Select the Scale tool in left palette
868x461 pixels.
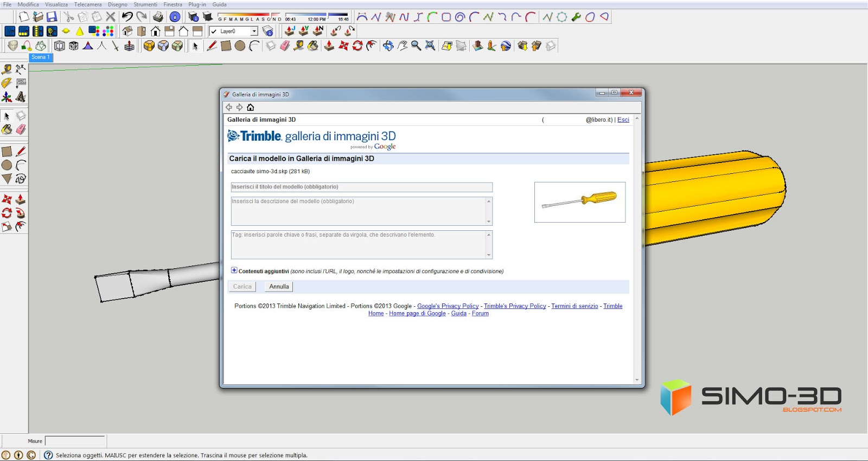[x=7, y=227]
